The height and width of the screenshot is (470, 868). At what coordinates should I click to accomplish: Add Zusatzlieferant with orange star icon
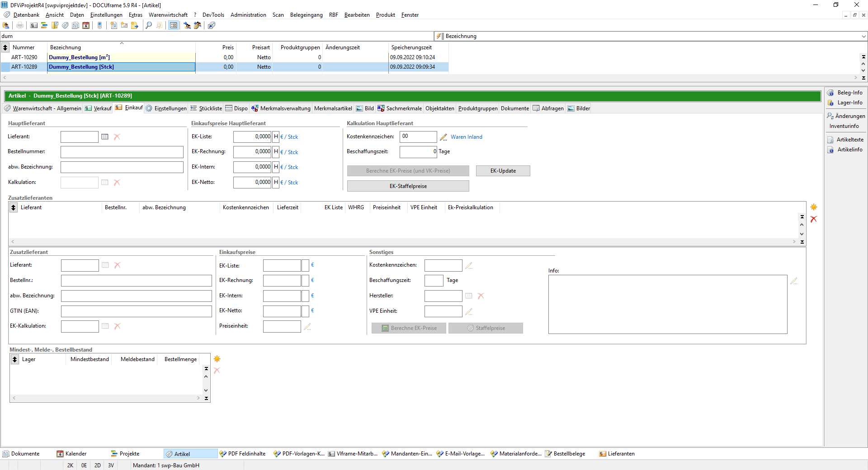pos(814,207)
